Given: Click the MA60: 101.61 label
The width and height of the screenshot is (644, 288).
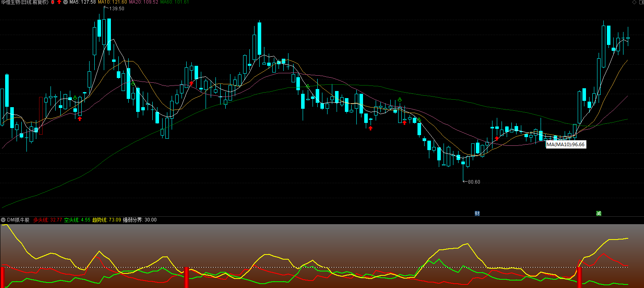Looking at the screenshot, I should (174, 2).
